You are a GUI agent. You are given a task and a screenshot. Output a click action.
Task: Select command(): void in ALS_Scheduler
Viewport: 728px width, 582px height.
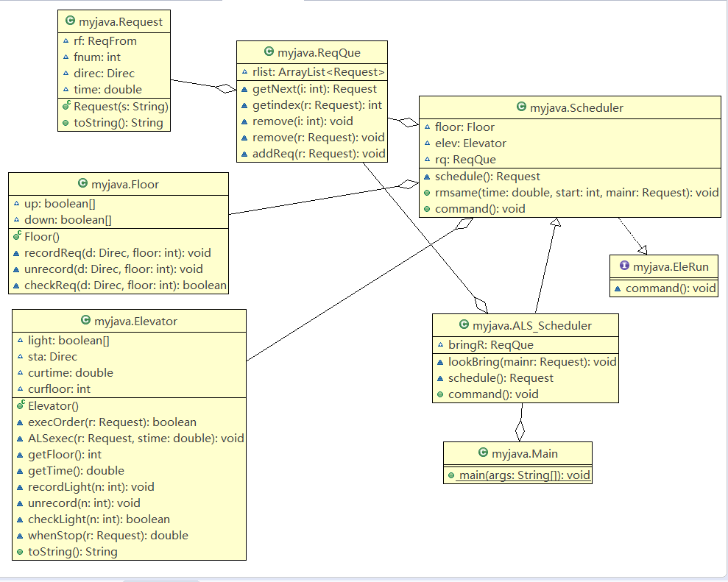point(493,394)
